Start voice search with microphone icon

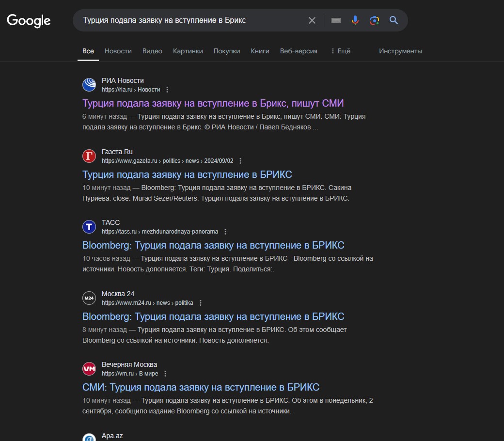click(355, 20)
